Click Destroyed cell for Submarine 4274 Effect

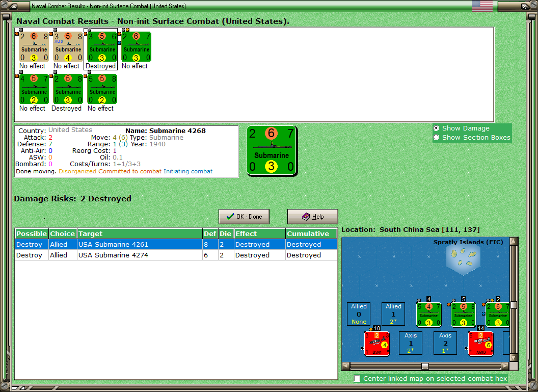260,255
